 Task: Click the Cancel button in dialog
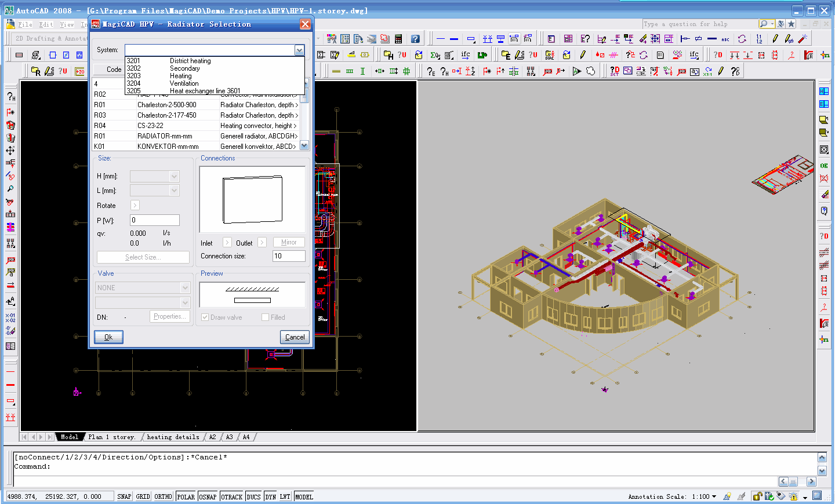pos(295,337)
